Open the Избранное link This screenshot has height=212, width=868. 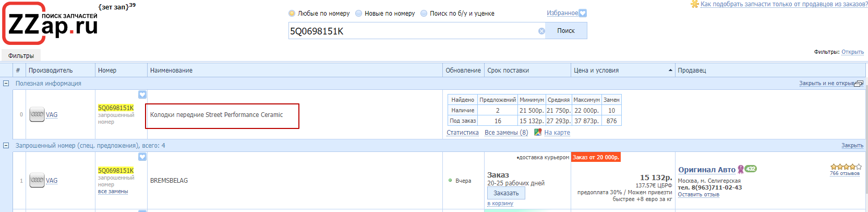[x=562, y=13]
